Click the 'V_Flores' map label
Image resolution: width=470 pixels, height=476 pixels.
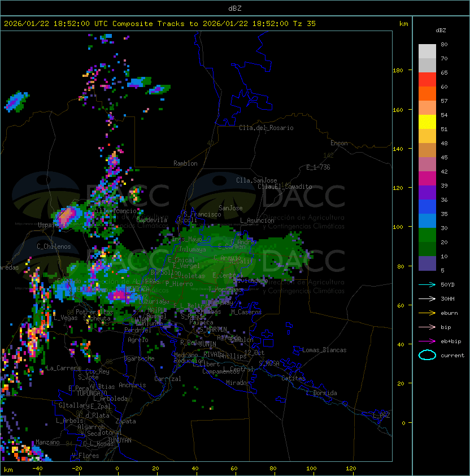(85, 456)
